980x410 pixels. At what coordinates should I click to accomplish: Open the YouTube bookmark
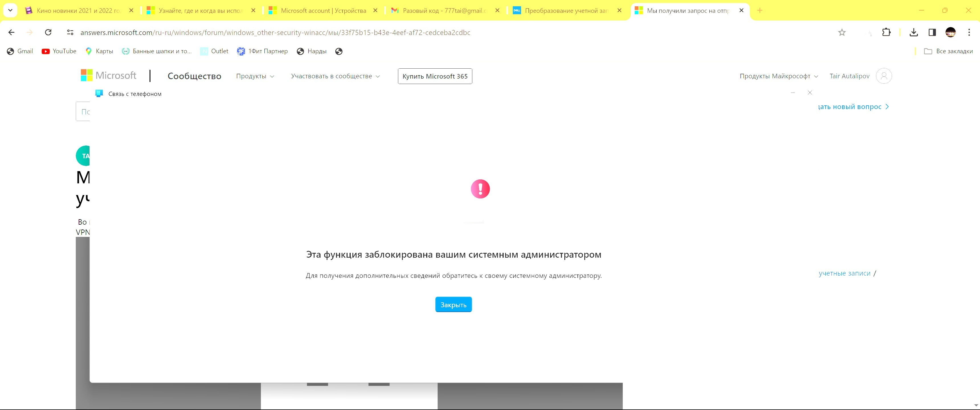pos(59,51)
